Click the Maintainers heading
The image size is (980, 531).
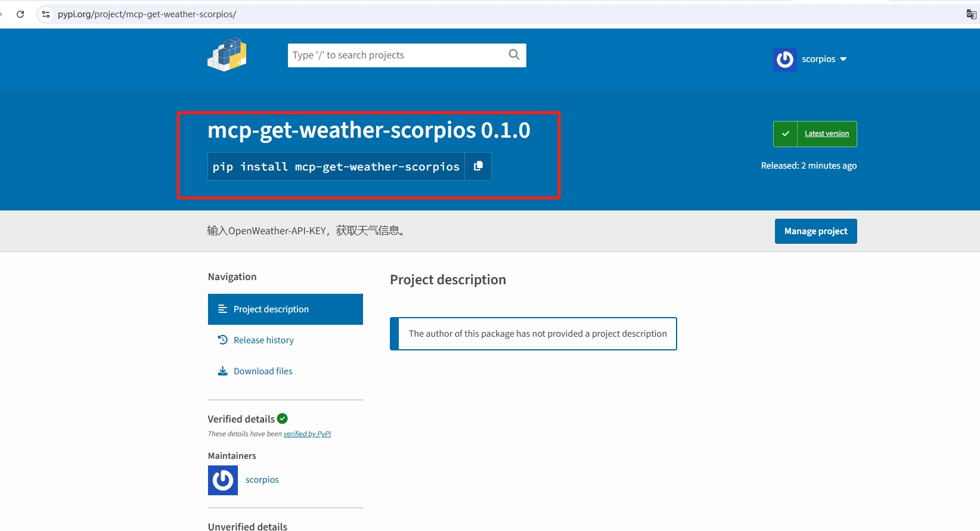click(x=232, y=456)
